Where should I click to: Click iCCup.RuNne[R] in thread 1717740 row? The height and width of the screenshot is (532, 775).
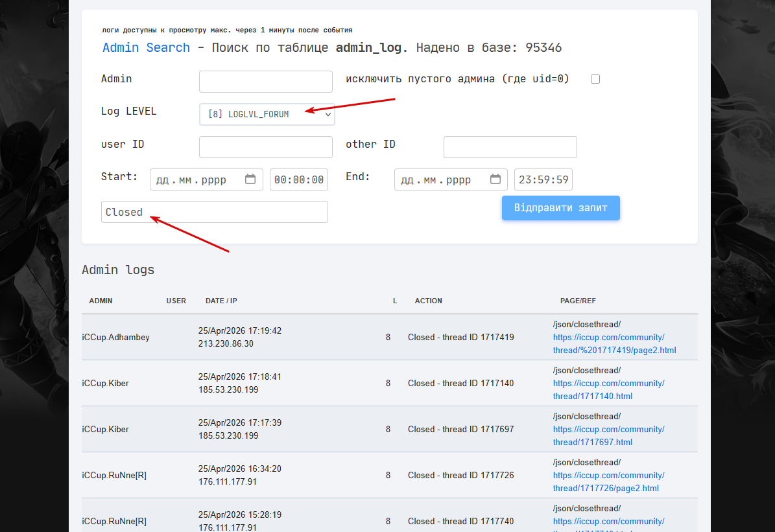114,521
